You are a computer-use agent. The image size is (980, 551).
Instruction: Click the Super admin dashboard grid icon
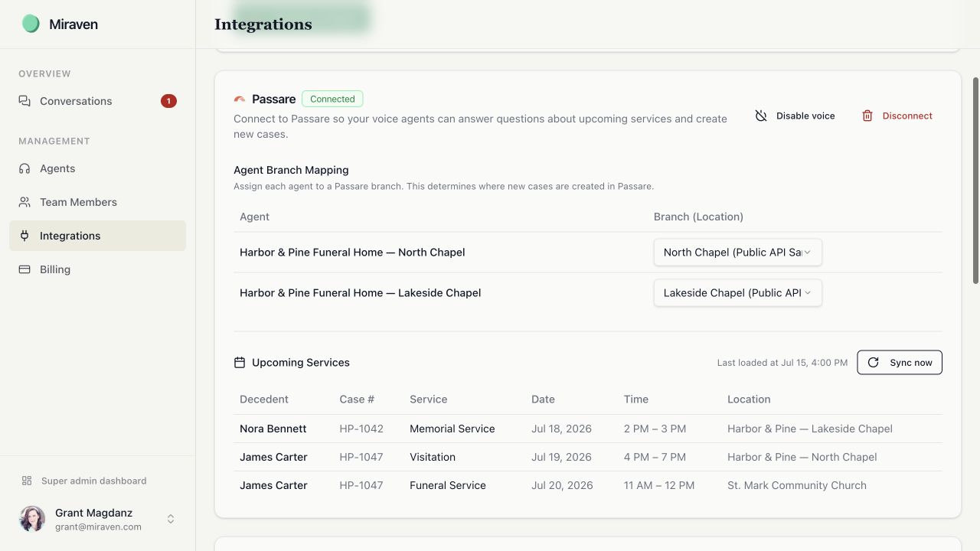point(27,481)
